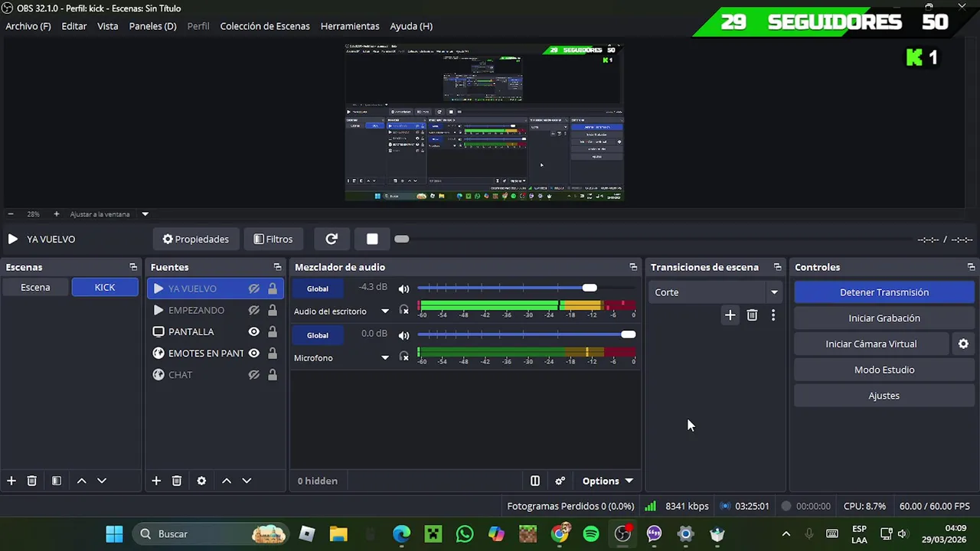Open source properties gear in Fuentes

click(x=201, y=481)
